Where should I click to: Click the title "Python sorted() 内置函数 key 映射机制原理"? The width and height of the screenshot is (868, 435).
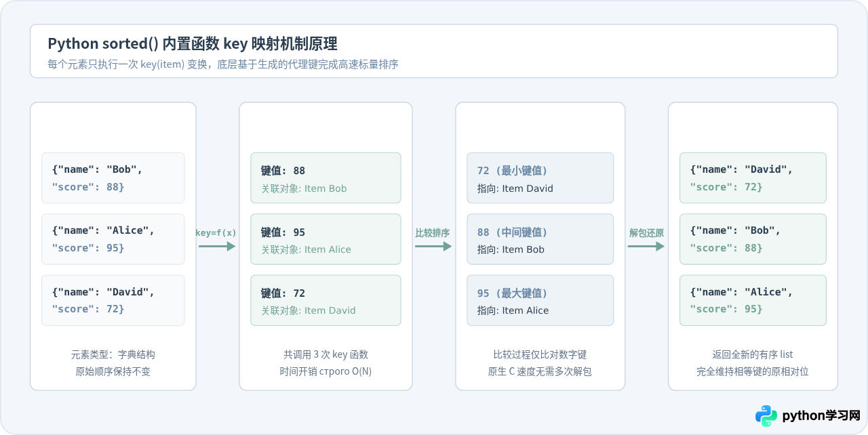[193, 44]
